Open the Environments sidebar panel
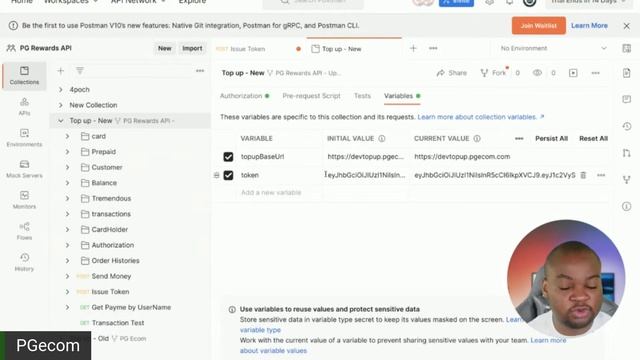640x360 pixels. (24, 138)
